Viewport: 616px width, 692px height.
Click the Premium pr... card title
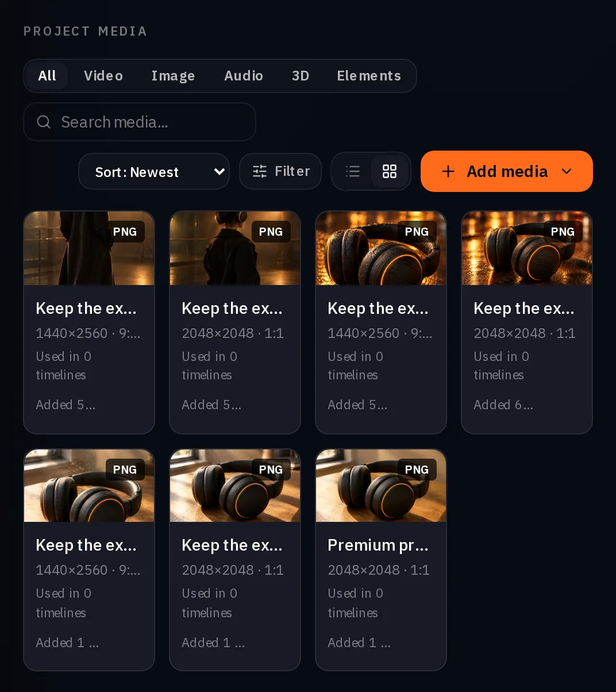click(x=378, y=545)
